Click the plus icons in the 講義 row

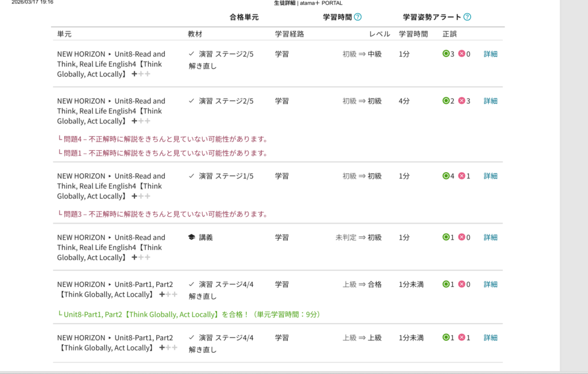141,258
